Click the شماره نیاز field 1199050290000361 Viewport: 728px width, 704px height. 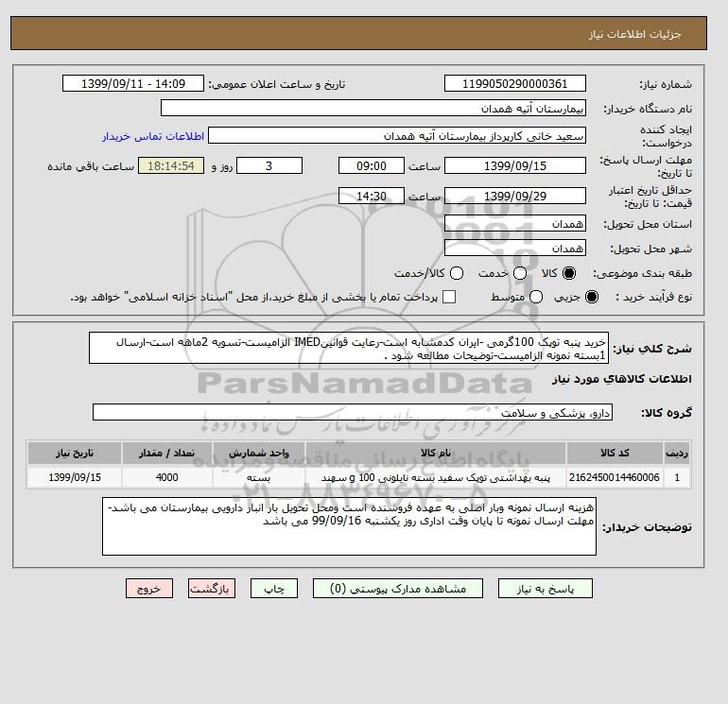click(x=515, y=83)
